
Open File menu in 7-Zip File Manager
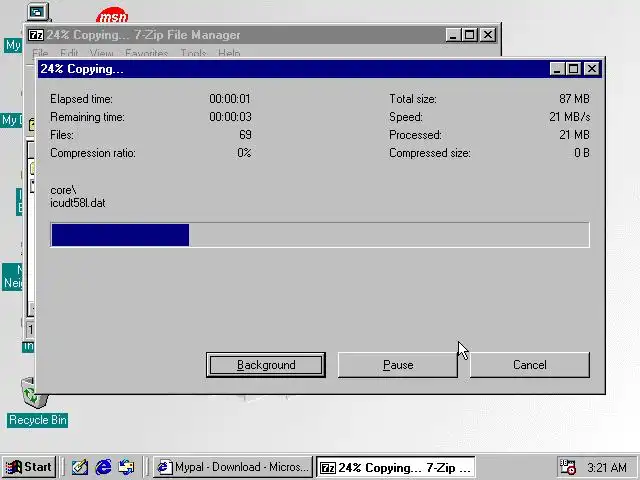pyautogui.click(x=40, y=53)
